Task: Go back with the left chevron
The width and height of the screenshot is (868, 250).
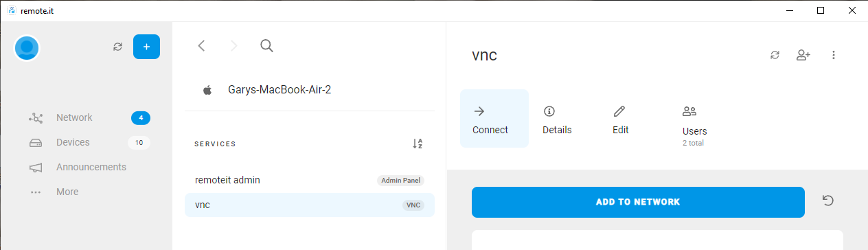Action: (201, 46)
